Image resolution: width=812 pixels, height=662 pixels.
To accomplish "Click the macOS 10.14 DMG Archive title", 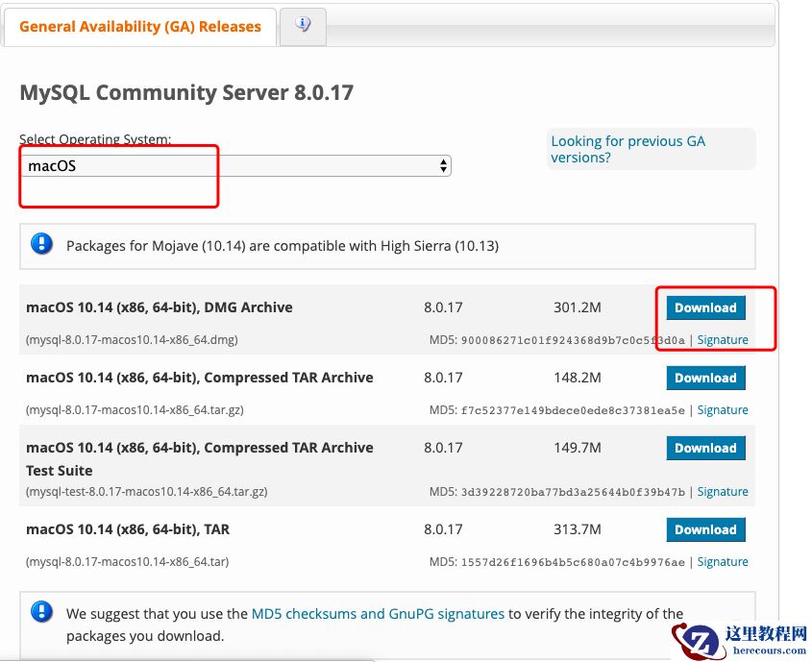I will (159, 307).
